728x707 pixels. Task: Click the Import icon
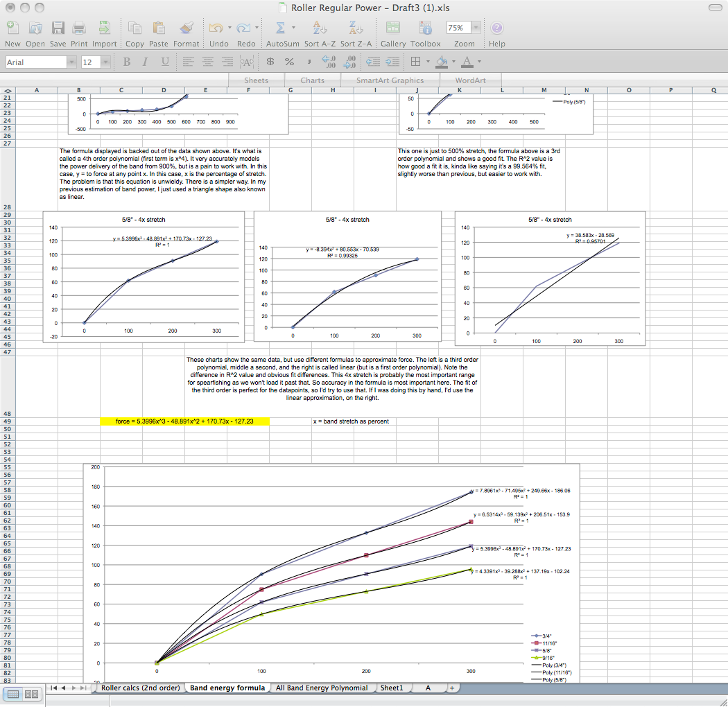point(104,28)
